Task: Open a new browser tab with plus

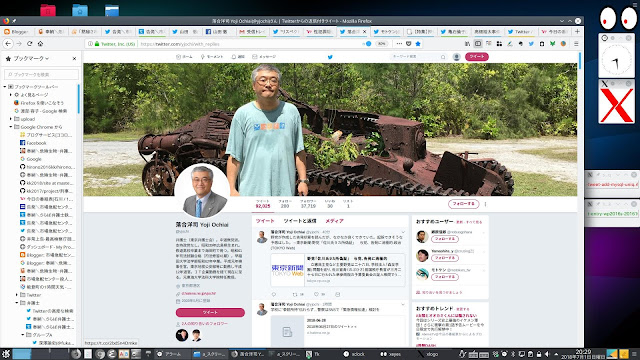Action: click(x=577, y=31)
